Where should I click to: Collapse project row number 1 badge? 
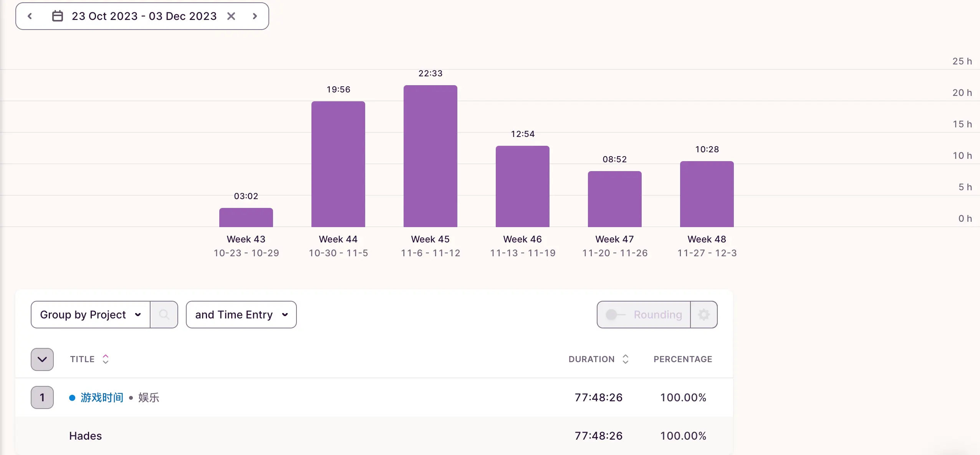click(x=42, y=397)
